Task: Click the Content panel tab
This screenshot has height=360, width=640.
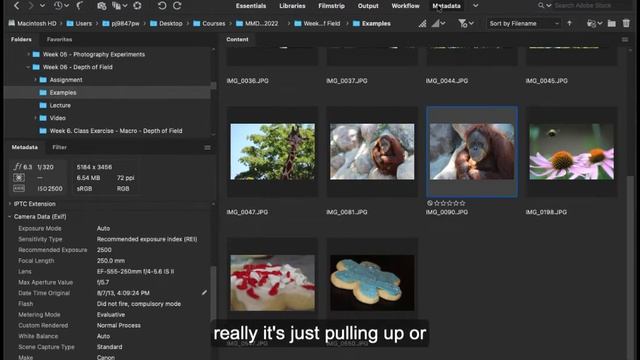Action: coord(237,40)
